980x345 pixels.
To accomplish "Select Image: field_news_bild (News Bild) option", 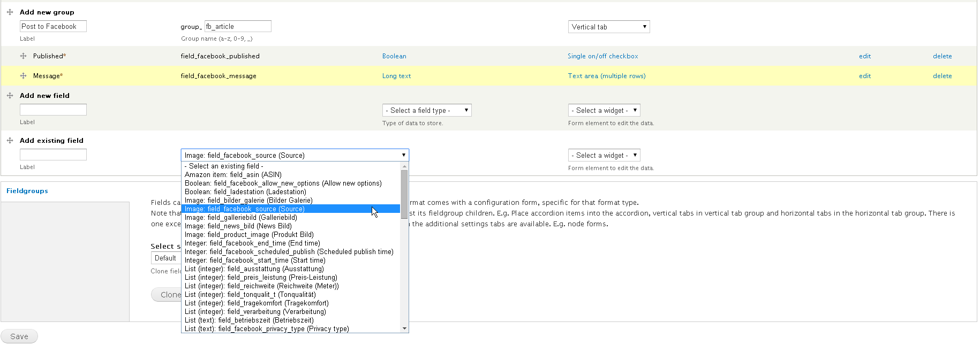I will (x=238, y=226).
